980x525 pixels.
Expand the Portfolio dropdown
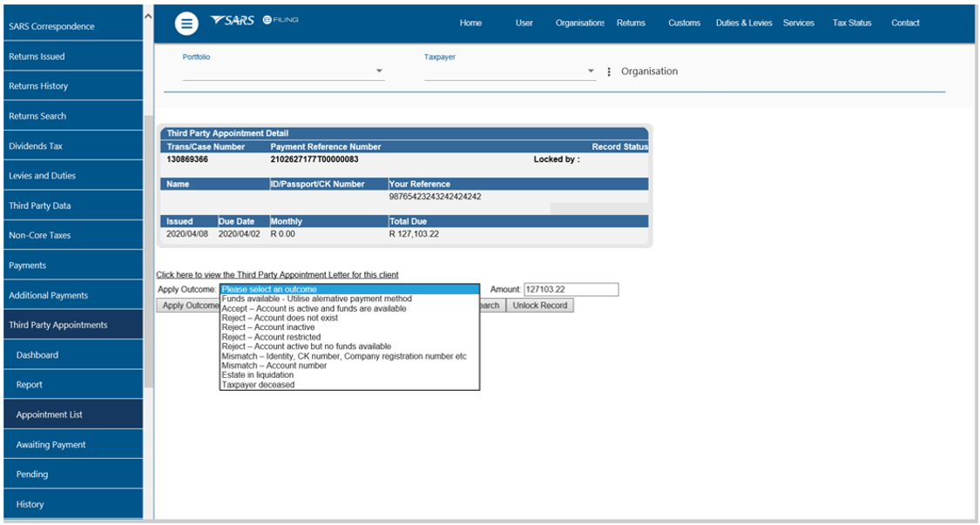click(379, 71)
